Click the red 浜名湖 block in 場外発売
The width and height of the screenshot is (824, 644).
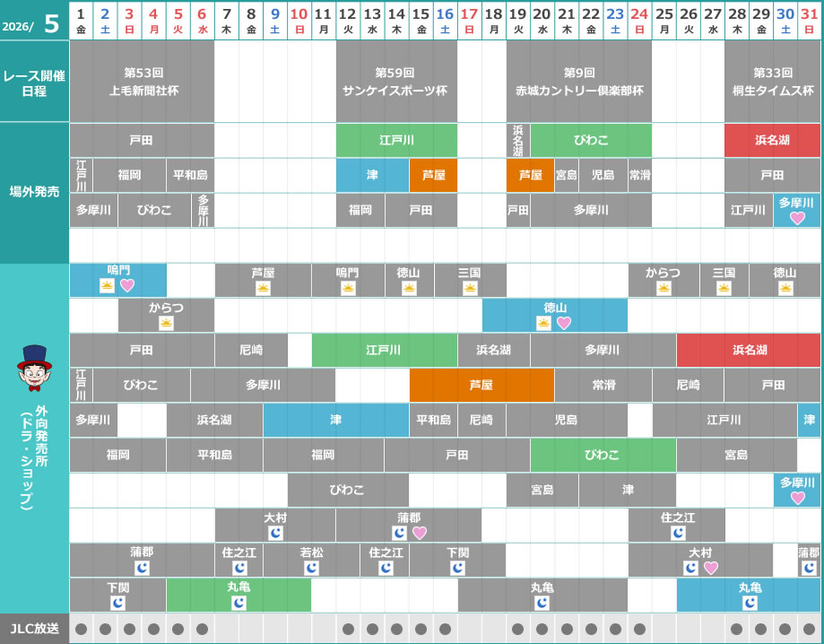tap(772, 140)
